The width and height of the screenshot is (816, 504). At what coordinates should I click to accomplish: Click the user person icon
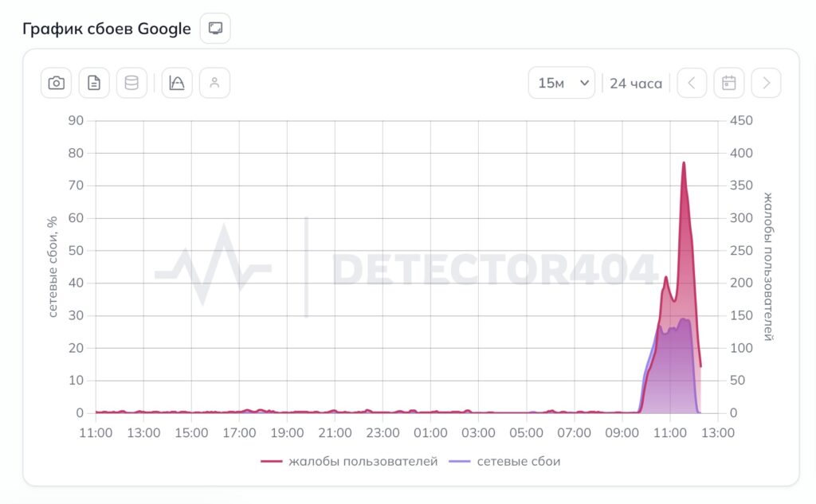click(214, 83)
